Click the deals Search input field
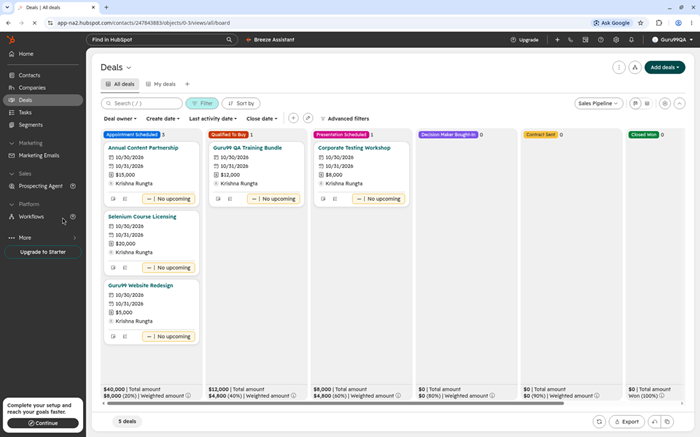The height and width of the screenshot is (437, 700). pyautogui.click(x=142, y=103)
